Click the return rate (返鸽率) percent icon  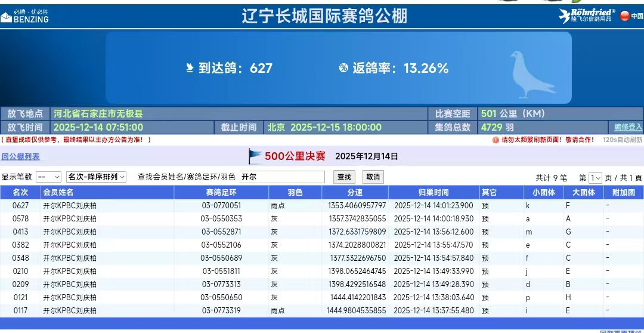click(x=343, y=68)
